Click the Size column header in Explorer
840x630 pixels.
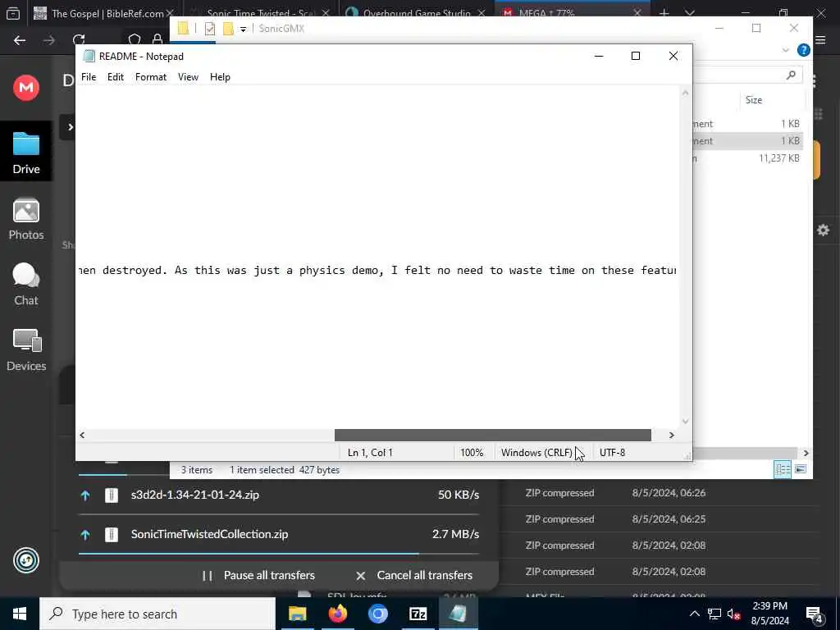pyautogui.click(x=754, y=99)
